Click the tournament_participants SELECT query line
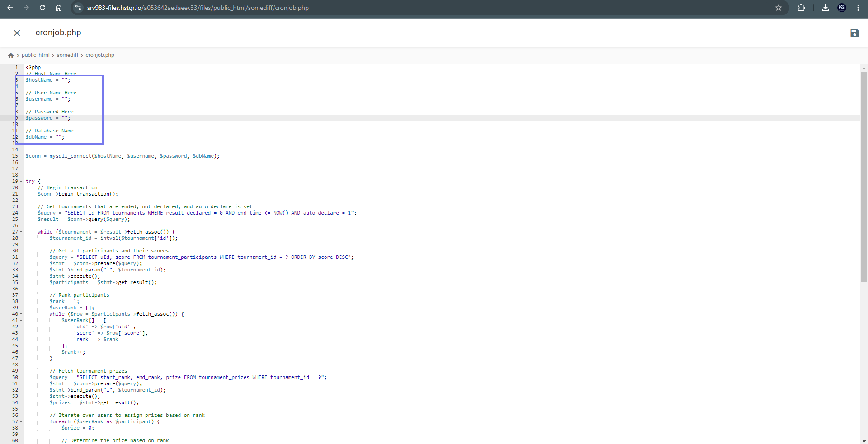868x444 pixels. click(x=202, y=257)
